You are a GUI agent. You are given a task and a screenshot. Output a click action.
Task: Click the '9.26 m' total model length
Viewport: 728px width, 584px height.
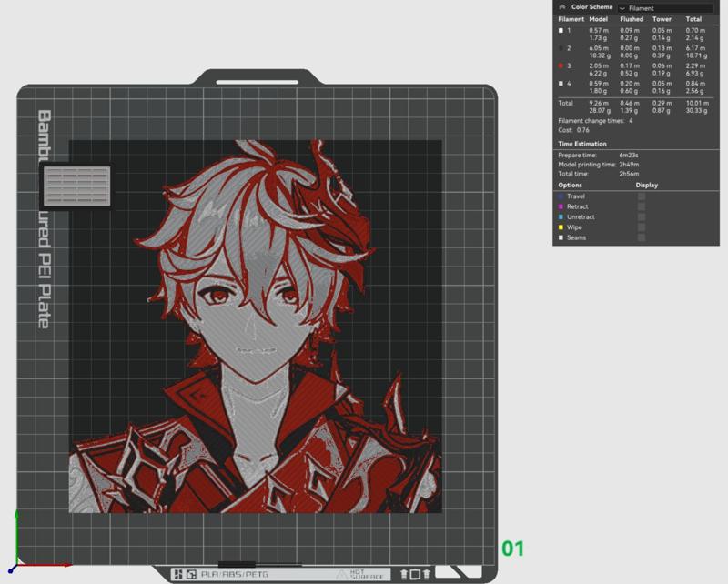pos(599,103)
